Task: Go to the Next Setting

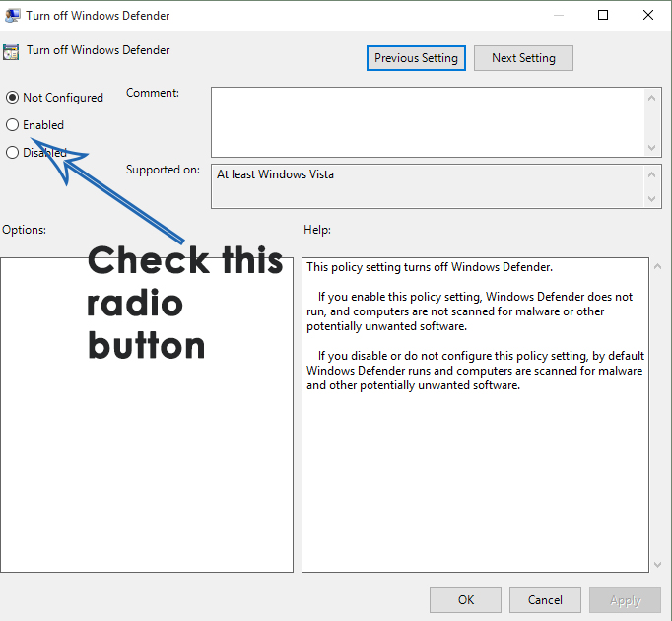Action: (523, 58)
